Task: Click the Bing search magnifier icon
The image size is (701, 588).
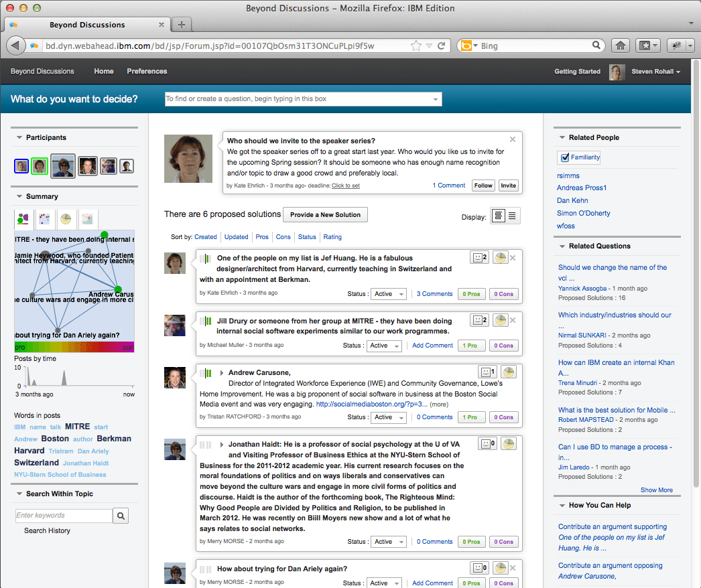Action: pyautogui.click(x=596, y=45)
